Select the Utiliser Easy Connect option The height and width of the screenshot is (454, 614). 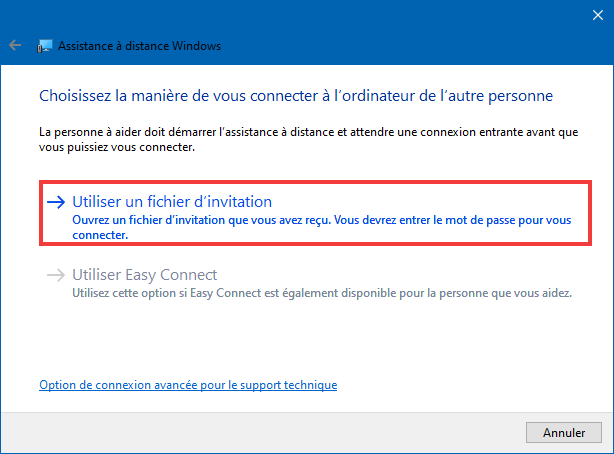(309, 283)
